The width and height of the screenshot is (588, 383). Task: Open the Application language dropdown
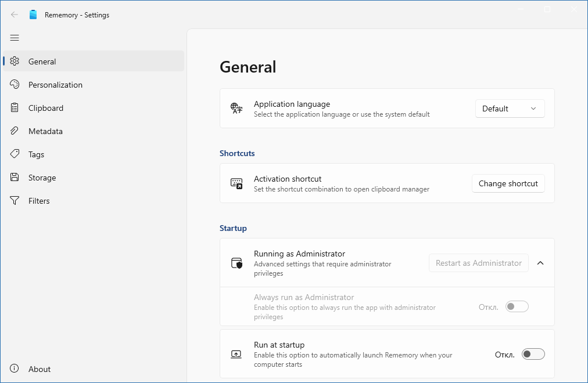coord(510,109)
